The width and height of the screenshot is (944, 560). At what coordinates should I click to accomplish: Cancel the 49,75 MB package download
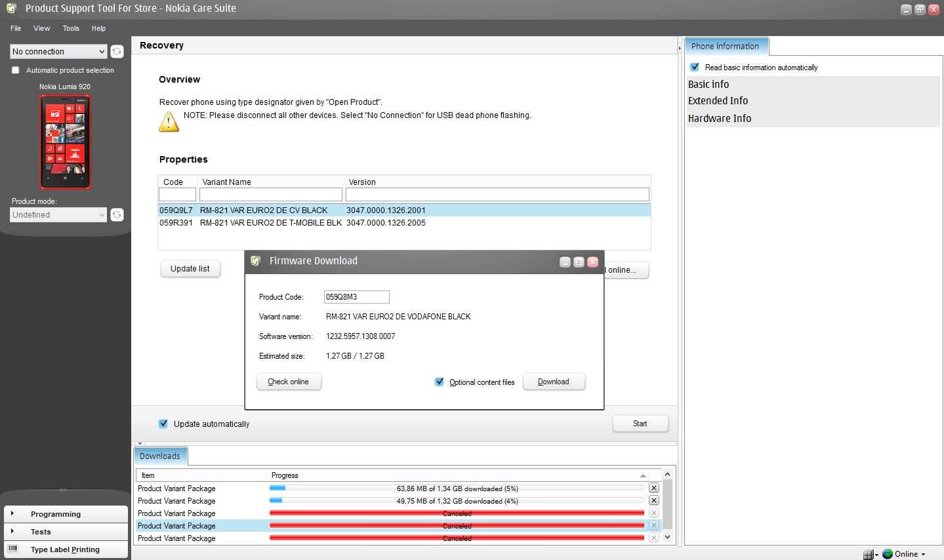[653, 500]
